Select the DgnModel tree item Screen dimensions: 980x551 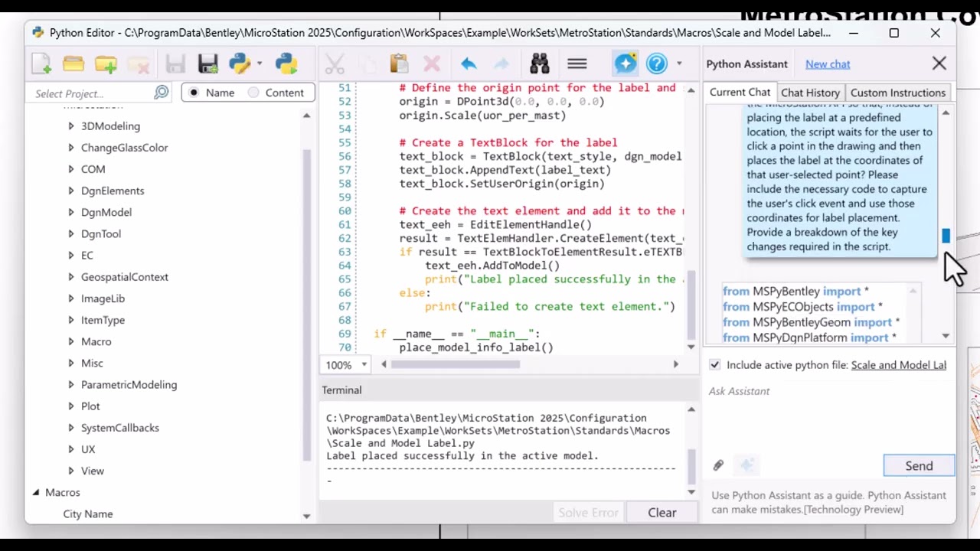(106, 212)
